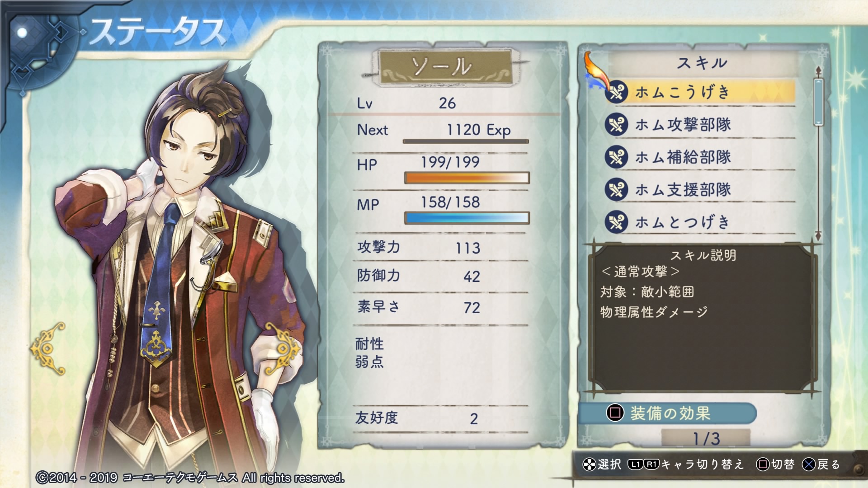Open the 装備の効果 panel
This screenshot has height=488, width=868.
coord(668,413)
